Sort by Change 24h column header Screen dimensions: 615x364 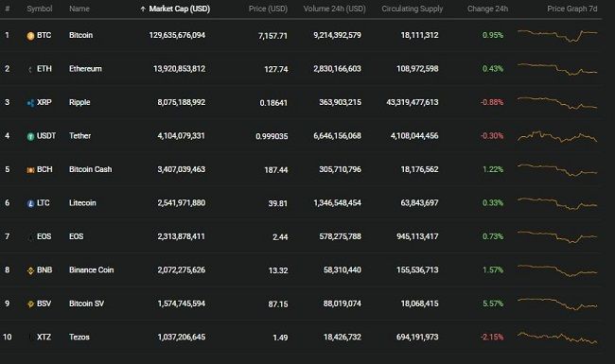487,9
